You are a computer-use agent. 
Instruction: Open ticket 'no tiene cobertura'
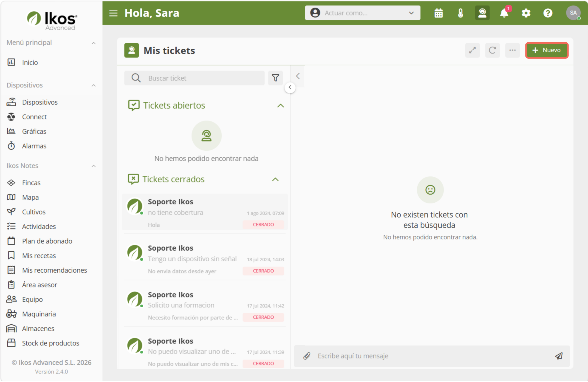click(205, 212)
